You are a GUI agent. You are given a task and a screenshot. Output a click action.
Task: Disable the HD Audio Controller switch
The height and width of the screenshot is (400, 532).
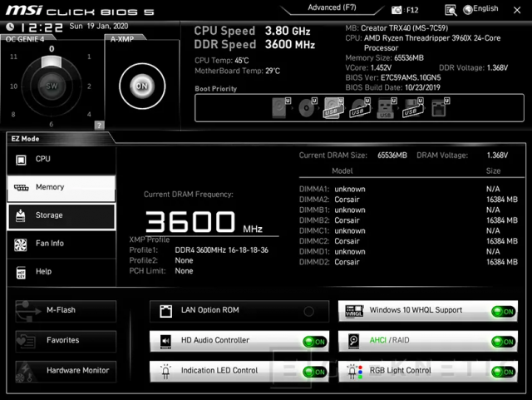313,341
